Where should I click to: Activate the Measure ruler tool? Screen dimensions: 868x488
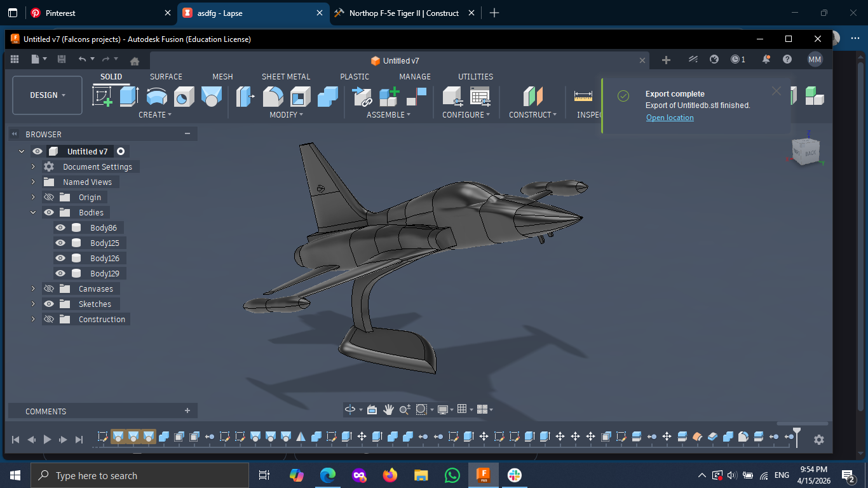click(583, 97)
